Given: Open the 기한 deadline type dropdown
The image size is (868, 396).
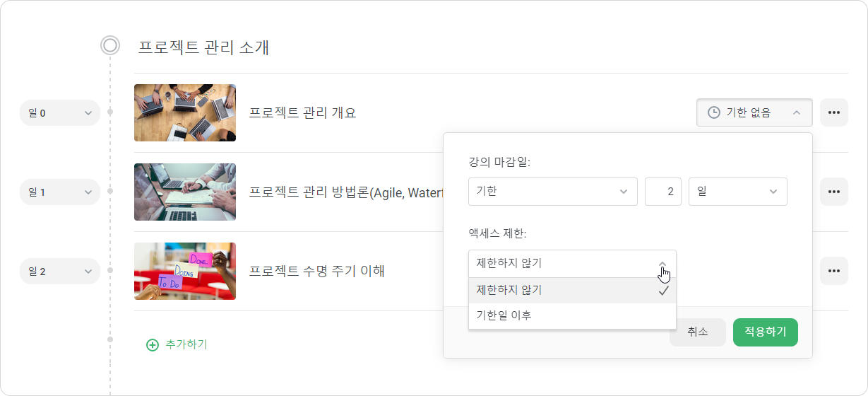Looking at the screenshot, I should 553,192.
